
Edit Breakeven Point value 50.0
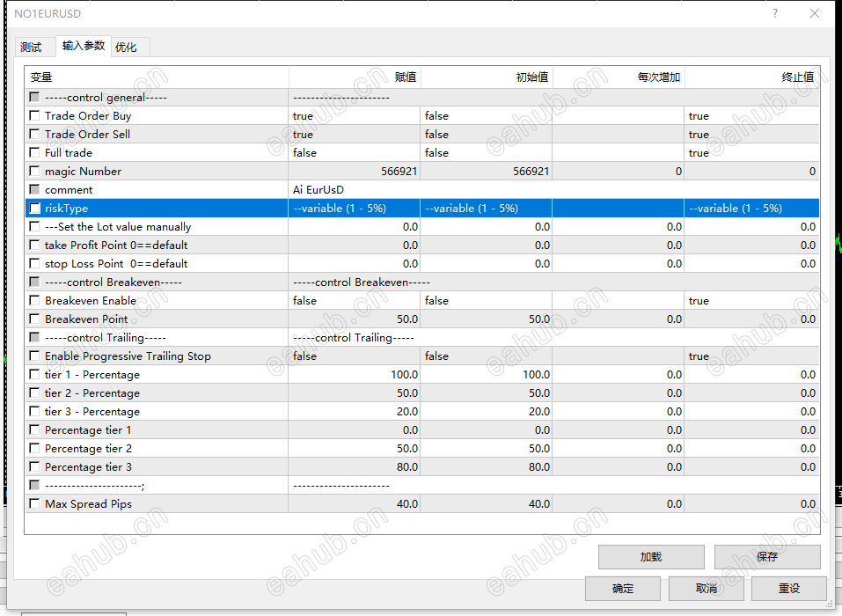tap(354, 319)
